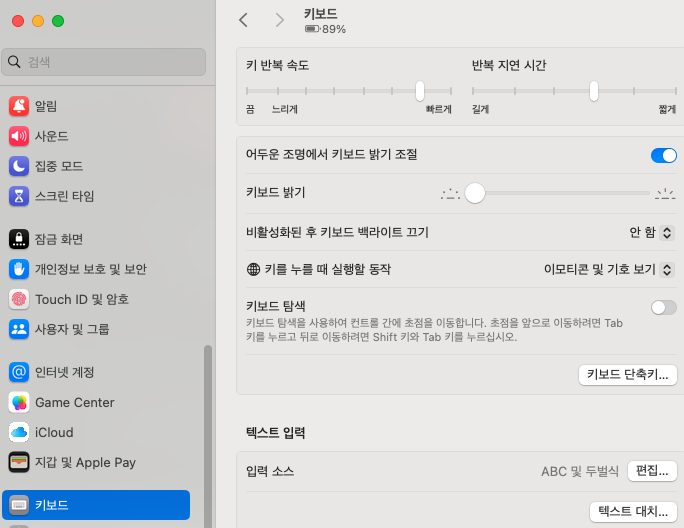Click the 키보드 keyboard icon in sidebar
Image resolution: width=684 pixels, height=528 pixels.
(19, 505)
